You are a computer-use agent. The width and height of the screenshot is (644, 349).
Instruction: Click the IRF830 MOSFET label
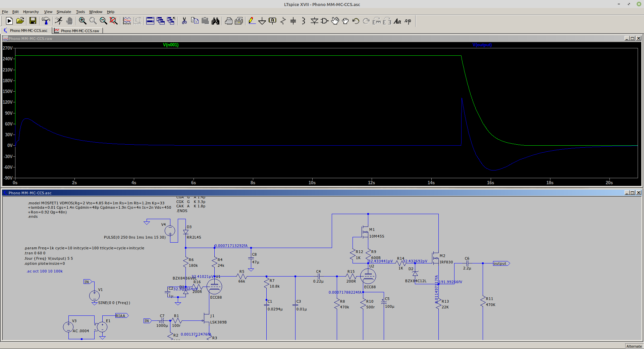coord(446,262)
